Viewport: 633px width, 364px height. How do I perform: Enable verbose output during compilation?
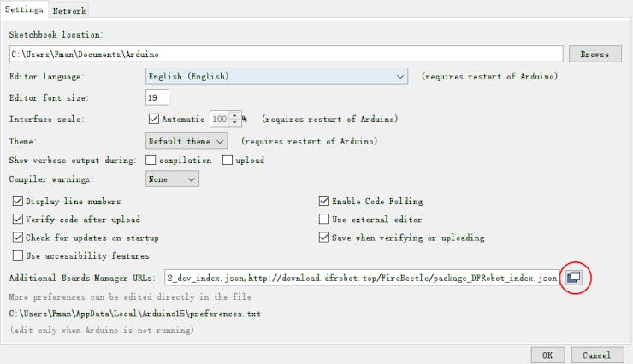[x=151, y=160]
